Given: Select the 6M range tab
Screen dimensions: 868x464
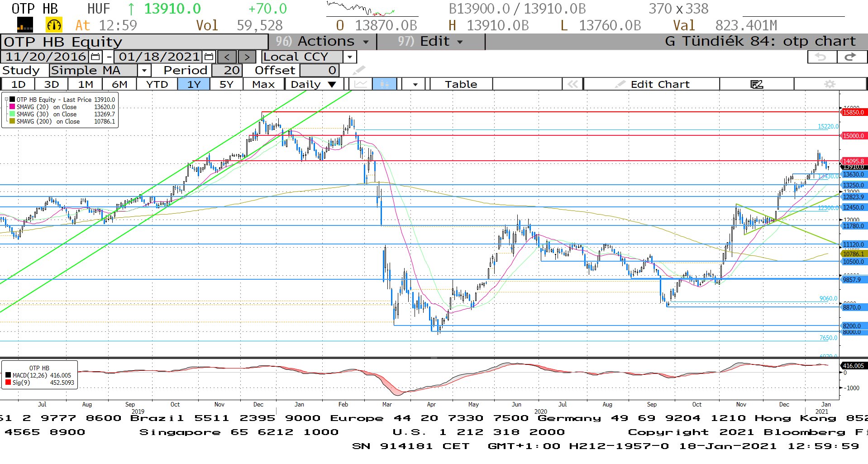Looking at the screenshot, I should tap(119, 84).
